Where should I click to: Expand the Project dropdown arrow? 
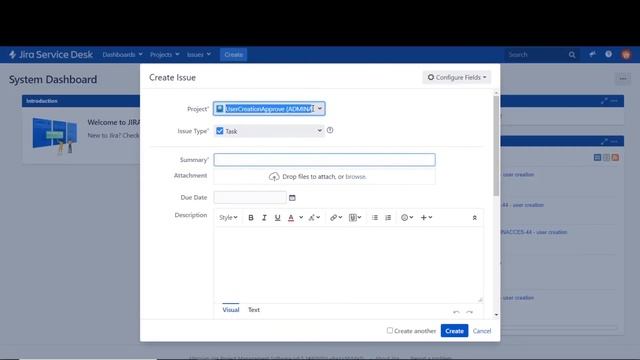[x=320, y=109]
